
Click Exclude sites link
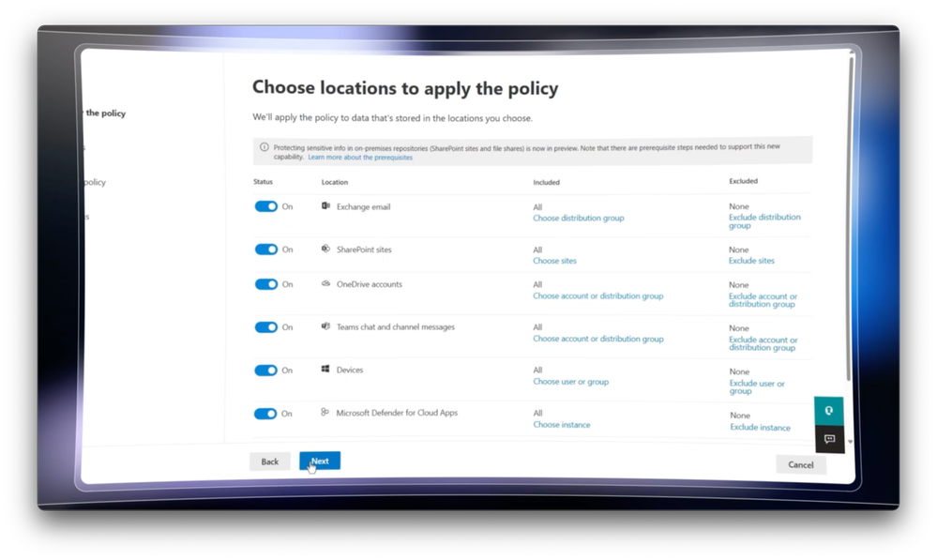coord(751,261)
